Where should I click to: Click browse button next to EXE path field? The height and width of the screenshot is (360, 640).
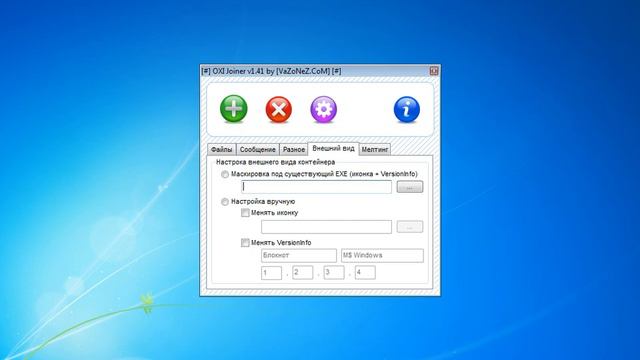(410, 187)
